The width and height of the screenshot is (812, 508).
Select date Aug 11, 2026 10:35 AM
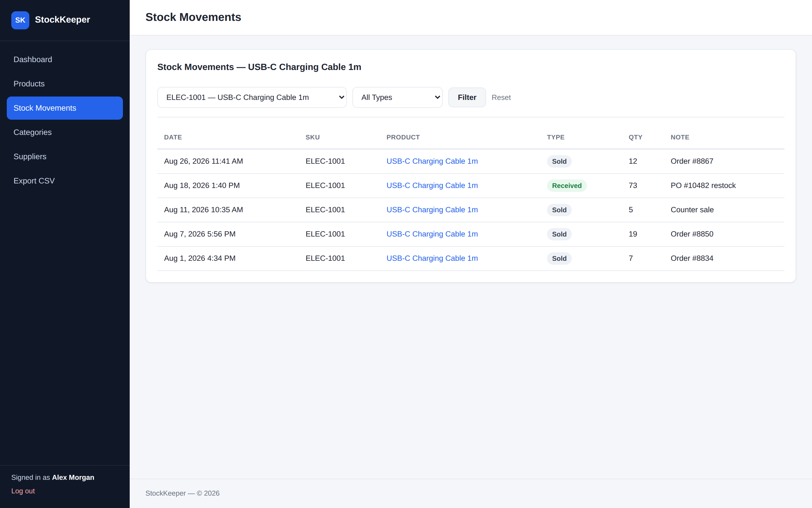[203, 210]
